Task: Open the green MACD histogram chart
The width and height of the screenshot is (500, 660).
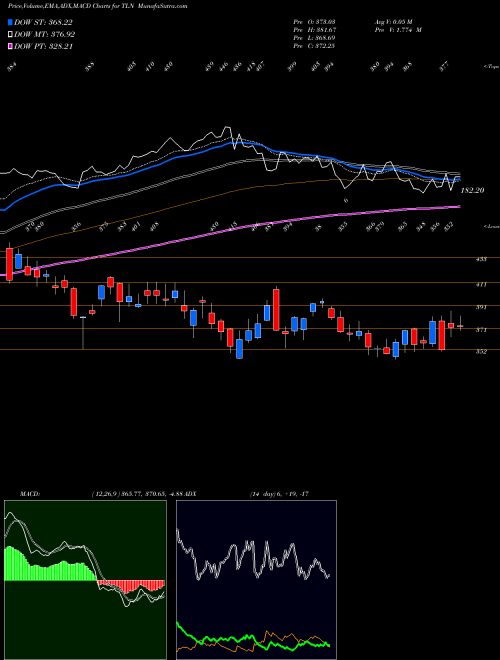Action: (85, 580)
